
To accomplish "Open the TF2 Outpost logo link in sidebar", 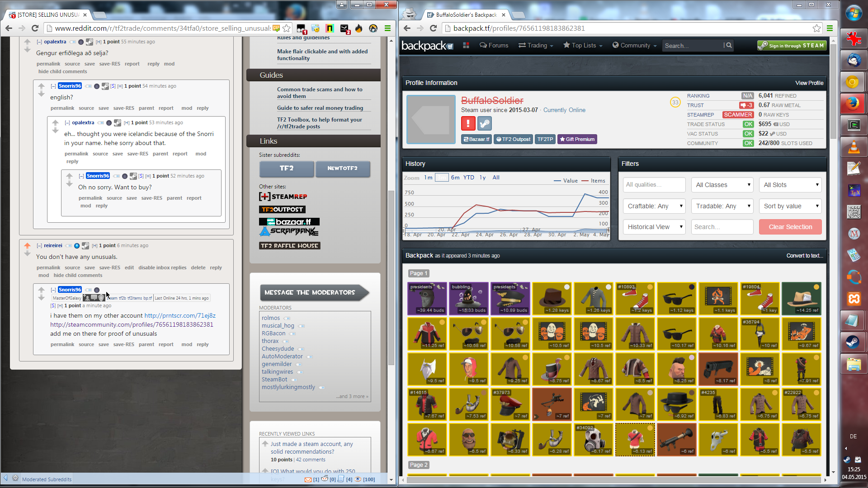I will point(282,209).
